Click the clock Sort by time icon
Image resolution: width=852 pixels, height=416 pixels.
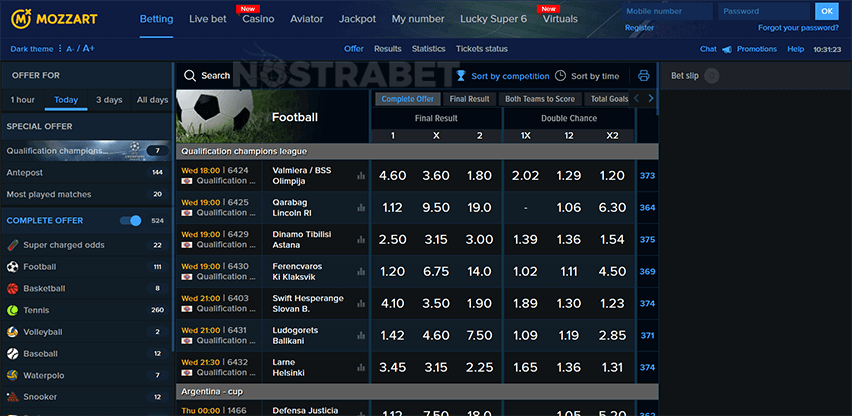point(560,76)
